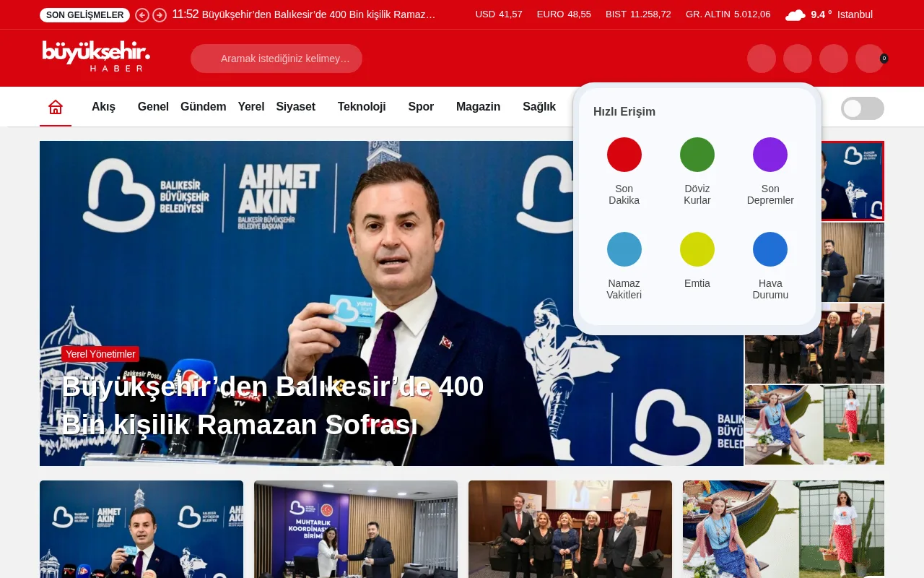Open the Yerel Yönetimler category tag
Viewport: 924px width, 578px height.
click(x=100, y=354)
